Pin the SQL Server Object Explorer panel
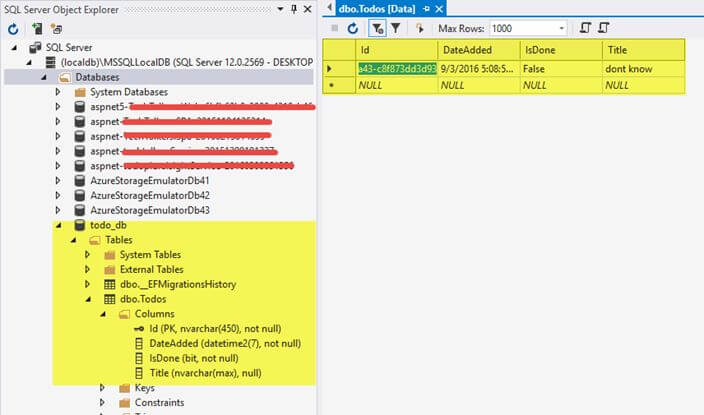 tap(294, 9)
